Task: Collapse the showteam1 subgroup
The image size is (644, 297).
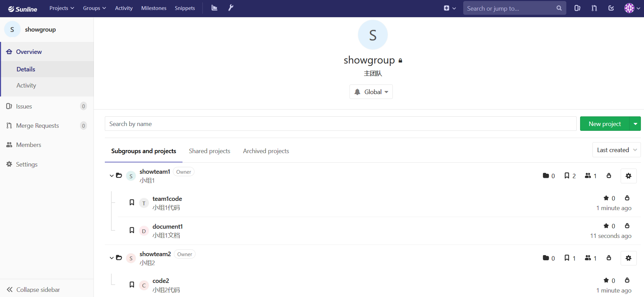Action: pyautogui.click(x=112, y=176)
